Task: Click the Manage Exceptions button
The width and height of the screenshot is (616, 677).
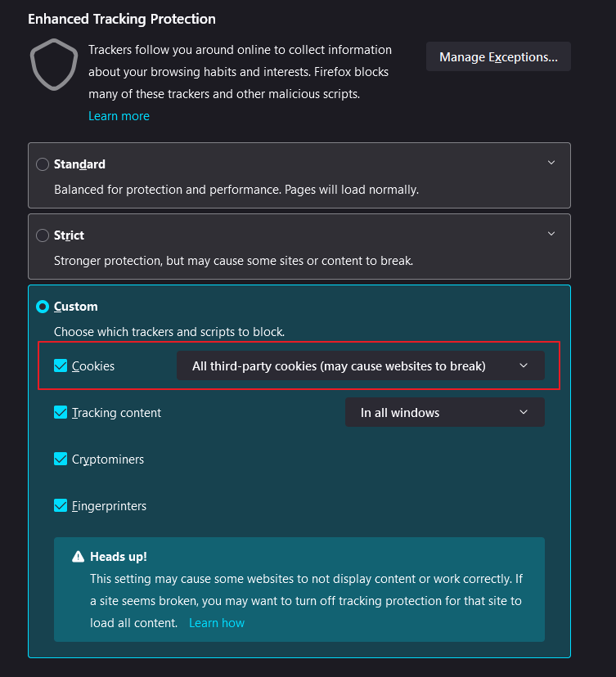Action: 498,57
